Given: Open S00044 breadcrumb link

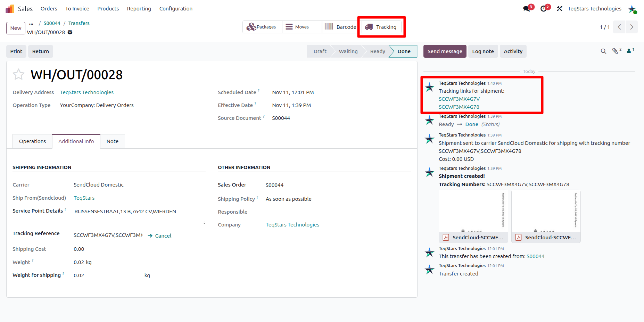Looking at the screenshot, I should [52, 23].
